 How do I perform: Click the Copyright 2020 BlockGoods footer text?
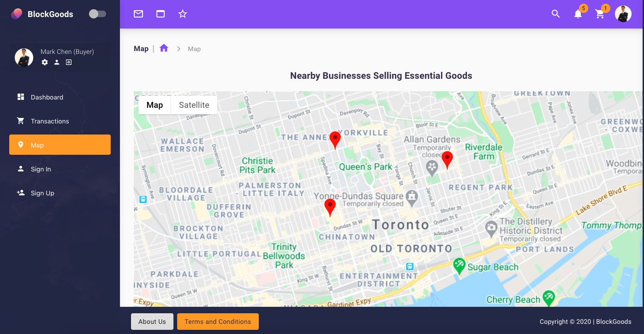click(x=585, y=322)
